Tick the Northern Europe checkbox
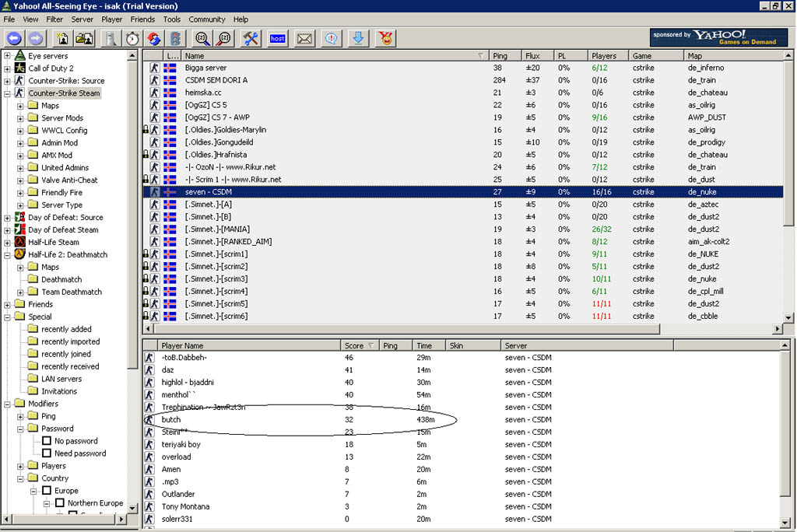This screenshot has height=532, width=797. pos(60,502)
